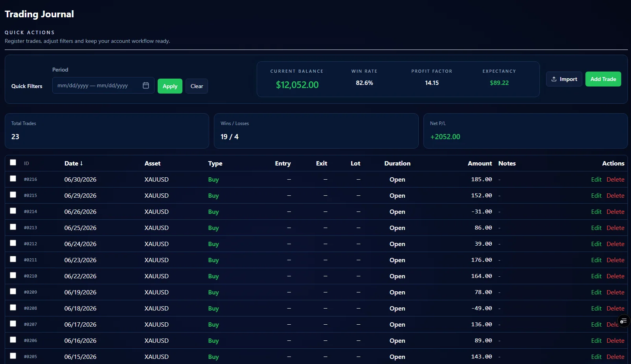Sort table by Date column header
The image size is (631, 364).
[x=74, y=163]
